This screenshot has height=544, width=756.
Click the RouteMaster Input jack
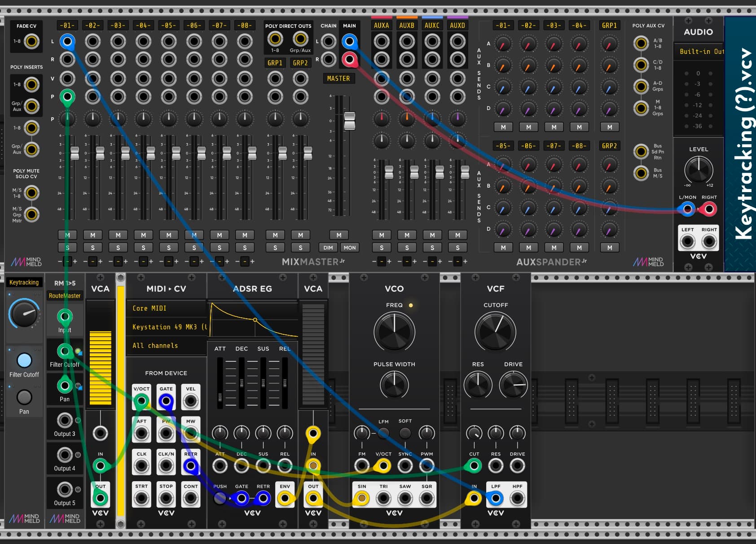[65, 316]
